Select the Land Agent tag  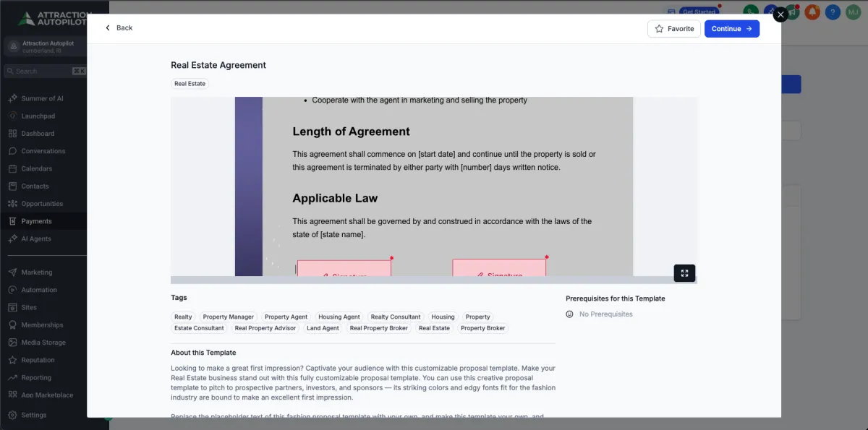click(323, 328)
